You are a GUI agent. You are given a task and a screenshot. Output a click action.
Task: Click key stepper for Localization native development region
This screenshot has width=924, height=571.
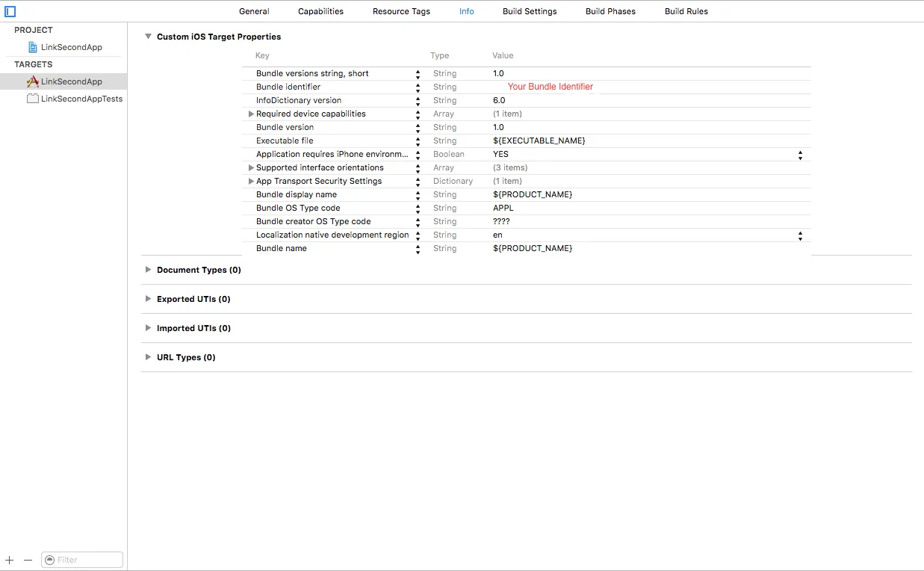click(418, 235)
